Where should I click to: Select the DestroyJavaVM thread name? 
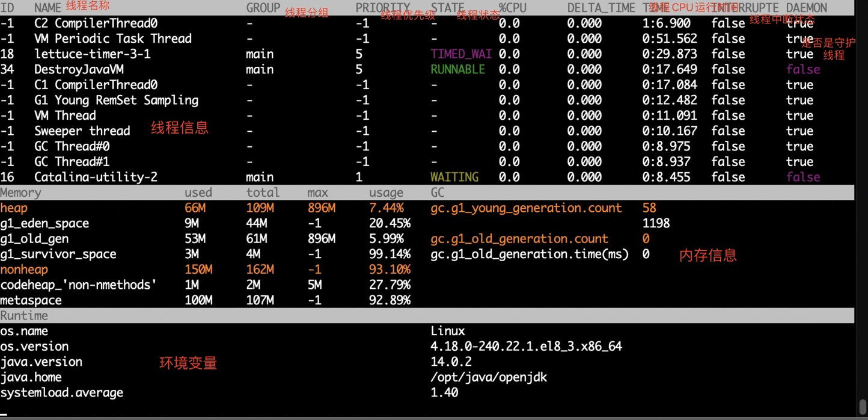coord(79,70)
